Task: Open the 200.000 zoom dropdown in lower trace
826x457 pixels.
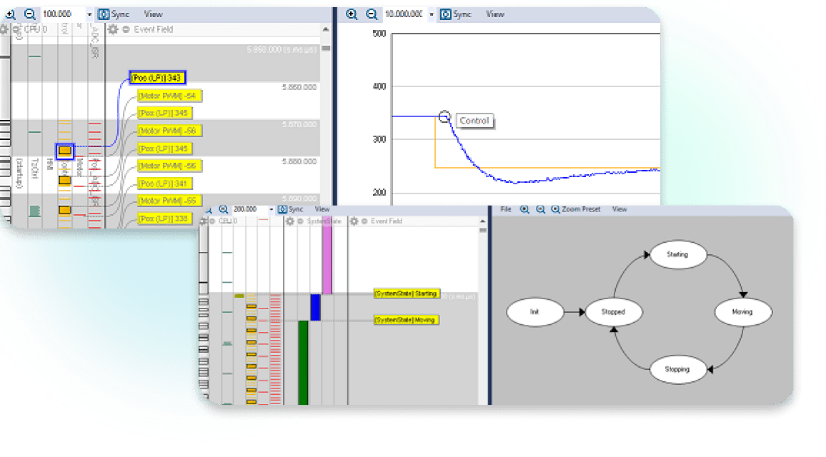Action: tap(271, 210)
